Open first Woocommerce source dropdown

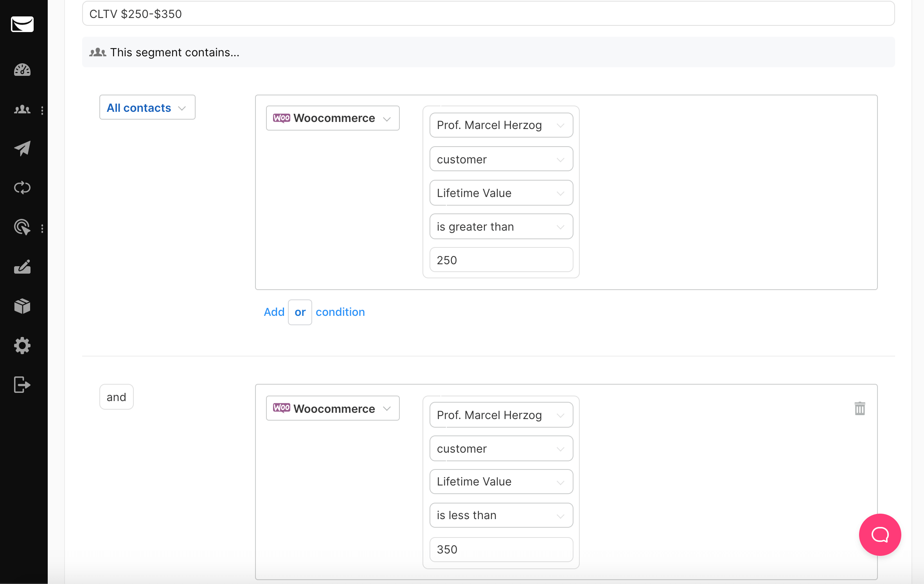pos(333,118)
